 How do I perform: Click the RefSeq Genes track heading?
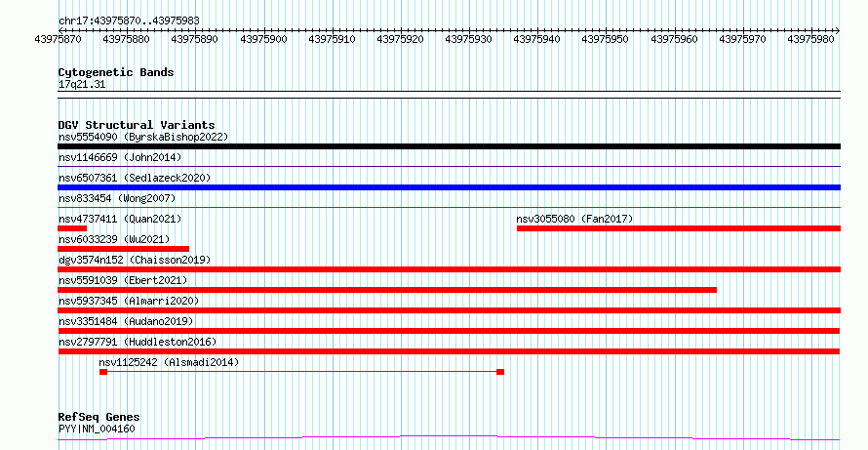pyautogui.click(x=99, y=417)
